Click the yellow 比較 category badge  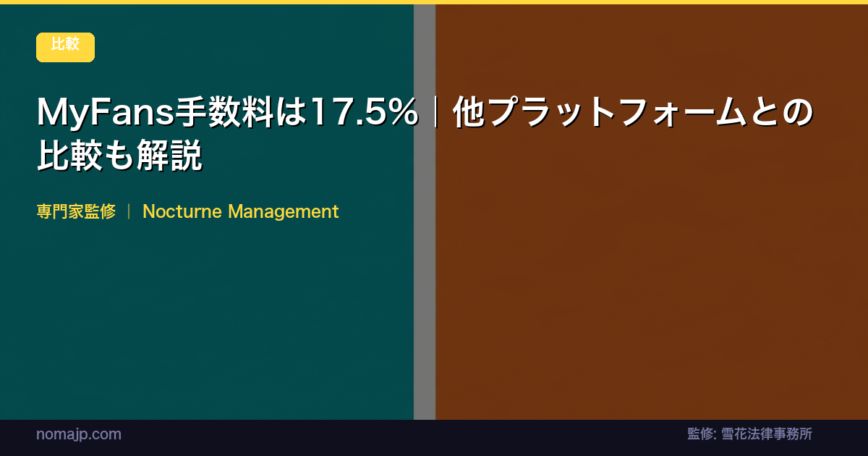pos(65,47)
